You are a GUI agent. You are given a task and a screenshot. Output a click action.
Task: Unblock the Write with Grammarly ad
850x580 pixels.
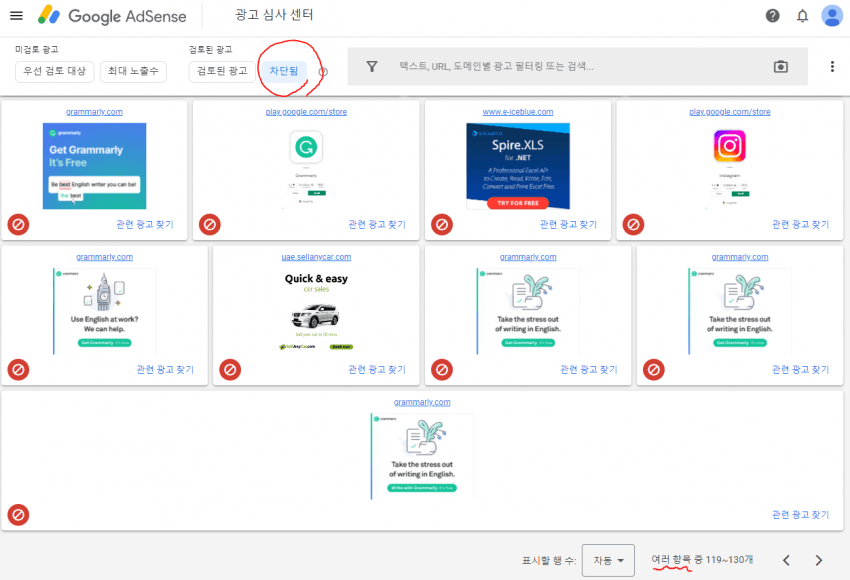tap(18, 515)
